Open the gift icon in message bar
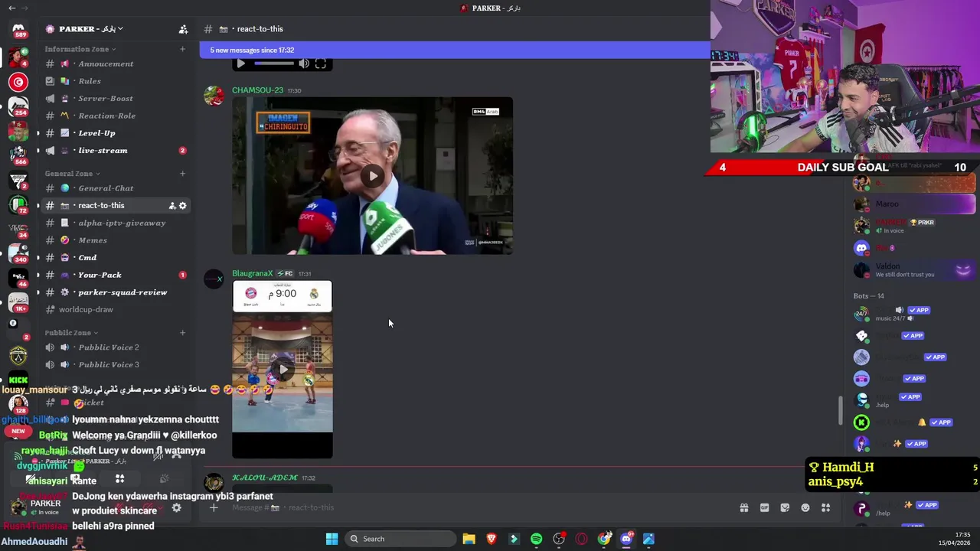980x551 pixels. [x=743, y=507]
